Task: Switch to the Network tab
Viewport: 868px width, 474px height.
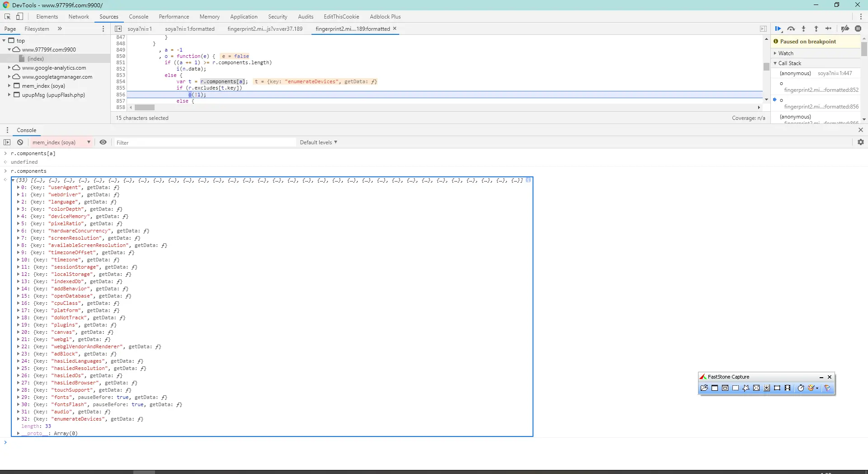Action: (x=79, y=16)
